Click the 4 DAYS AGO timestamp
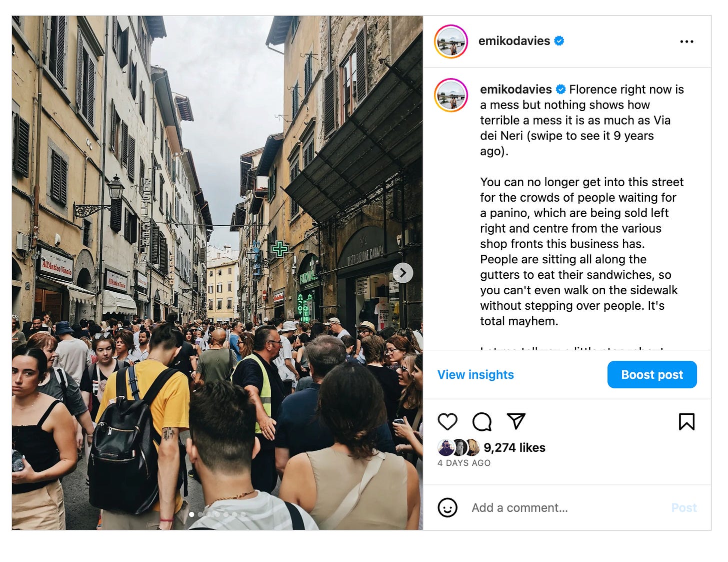728x562 pixels. [x=464, y=463]
